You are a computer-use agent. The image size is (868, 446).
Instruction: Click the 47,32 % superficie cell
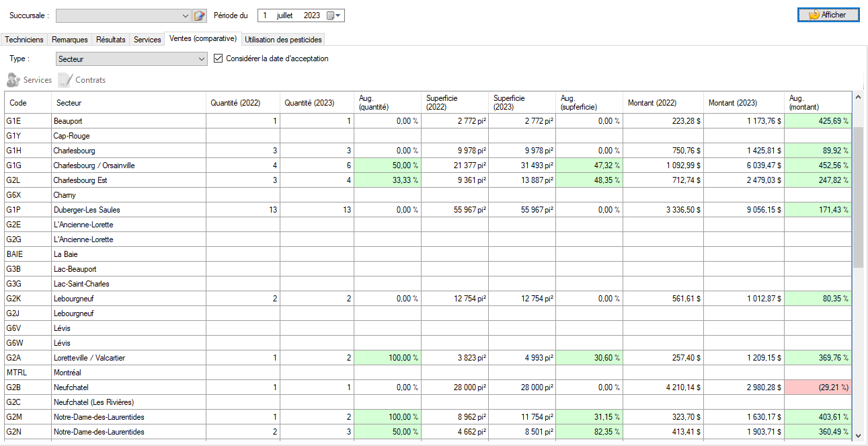[589, 165]
